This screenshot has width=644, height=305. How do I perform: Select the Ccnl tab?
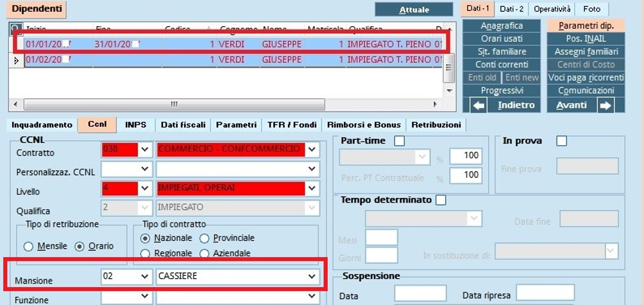[97, 124]
